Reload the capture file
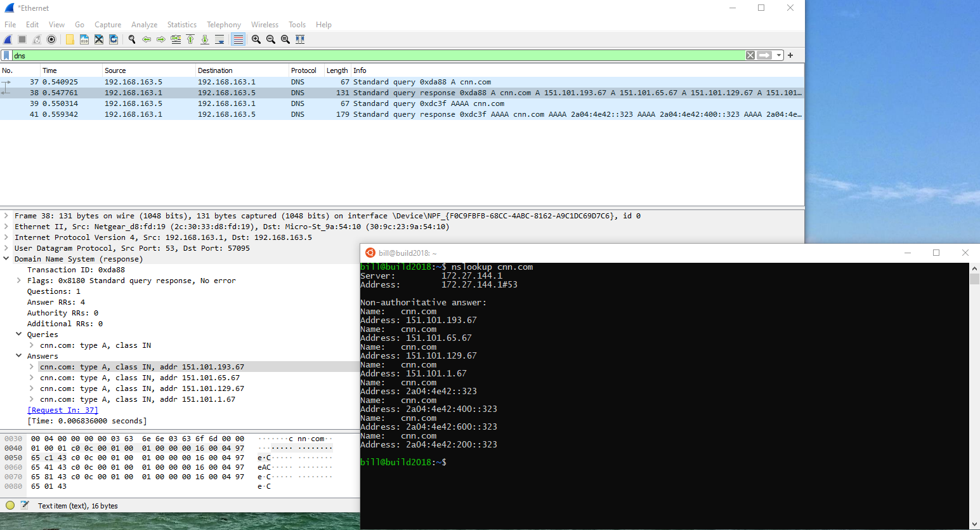 tap(114, 39)
